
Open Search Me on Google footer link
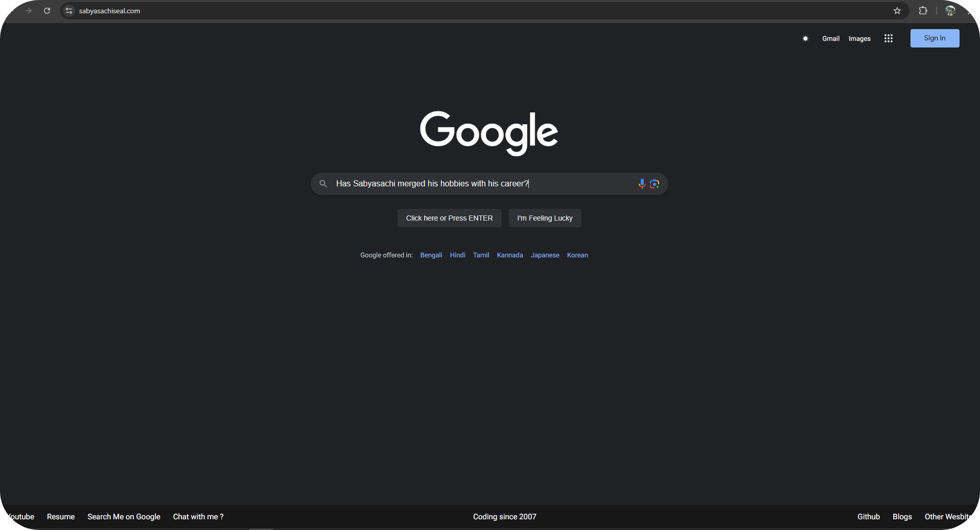[x=124, y=517]
